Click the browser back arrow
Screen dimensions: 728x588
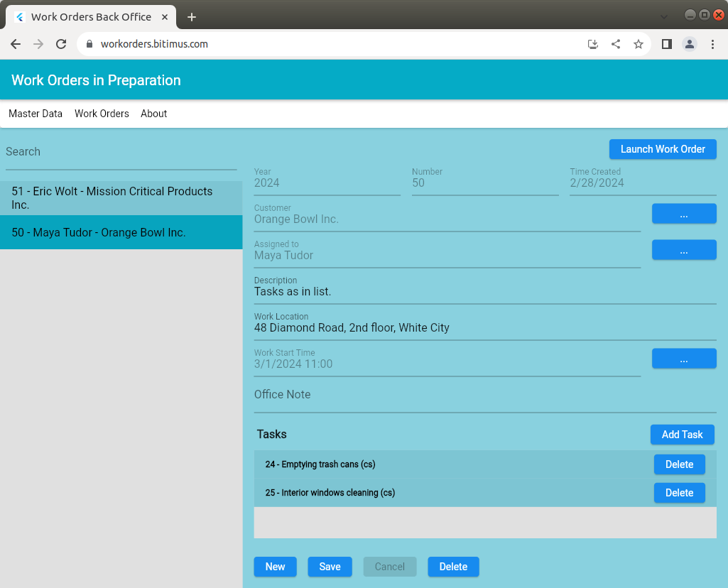16,44
